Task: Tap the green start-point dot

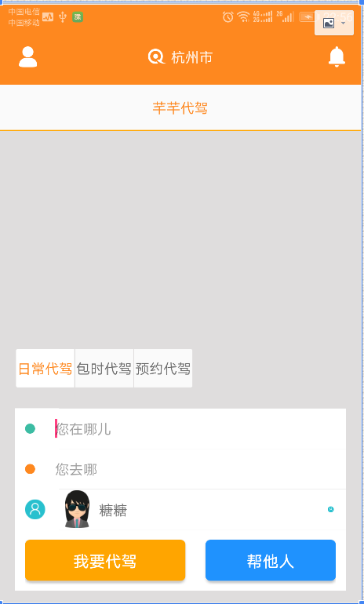Action: pyautogui.click(x=30, y=429)
